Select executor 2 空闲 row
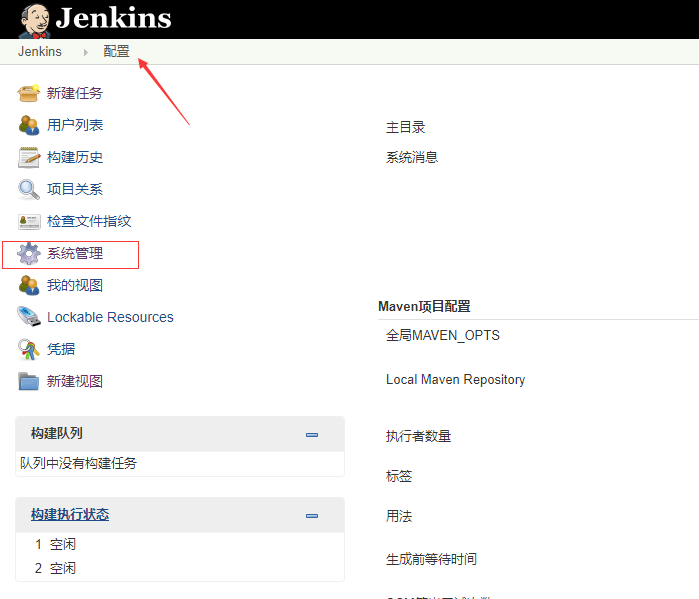 (x=180, y=568)
